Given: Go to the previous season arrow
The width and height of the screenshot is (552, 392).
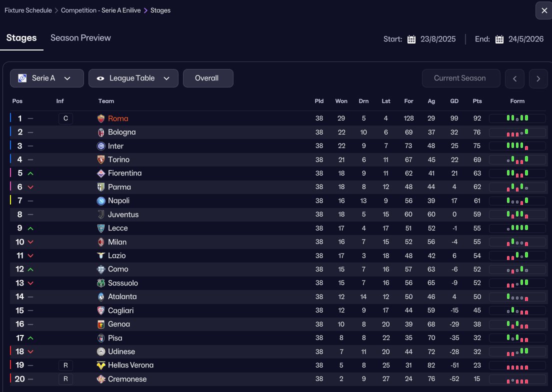Looking at the screenshot, I should click(x=514, y=78).
